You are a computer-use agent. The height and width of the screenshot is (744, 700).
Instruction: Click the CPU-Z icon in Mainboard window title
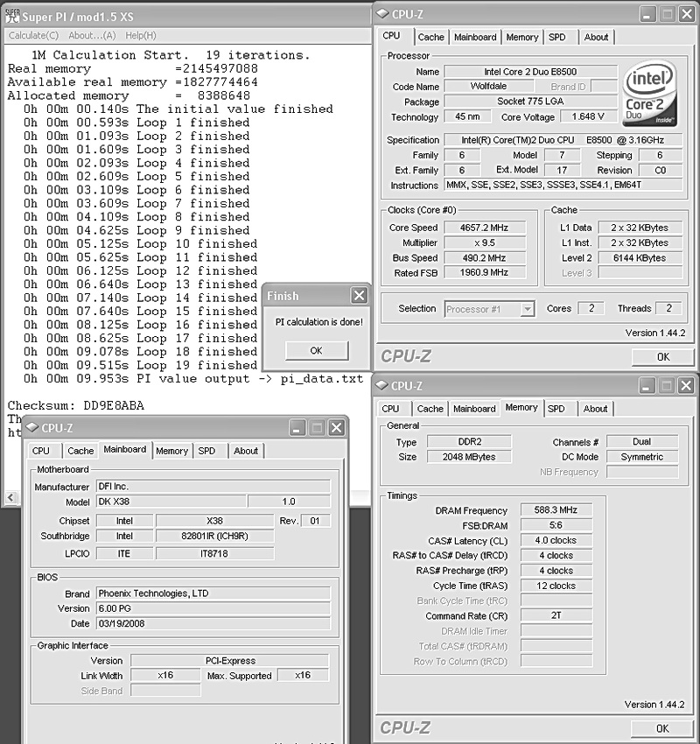point(32,427)
